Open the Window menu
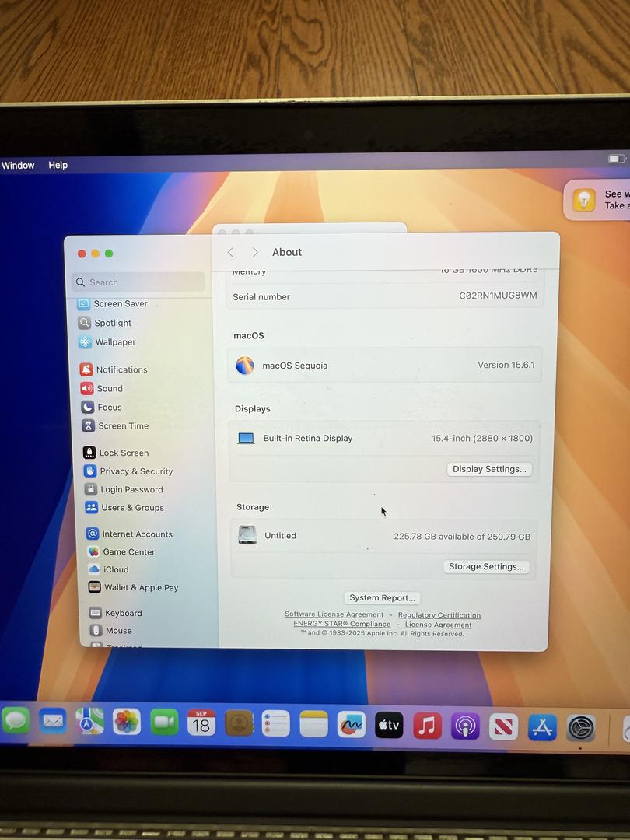This screenshot has height=840, width=630. (x=18, y=165)
